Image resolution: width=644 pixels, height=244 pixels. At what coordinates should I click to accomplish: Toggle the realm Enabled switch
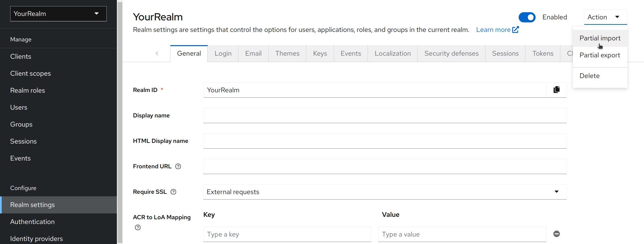(x=527, y=17)
